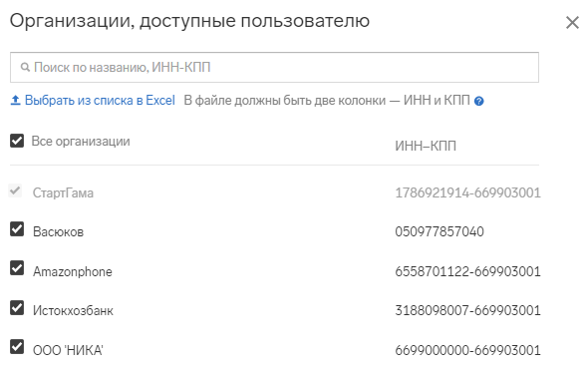Click the ИНН–КПП column header
Image resolution: width=588 pixels, height=373 pixels.
click(x=426, y=146)
